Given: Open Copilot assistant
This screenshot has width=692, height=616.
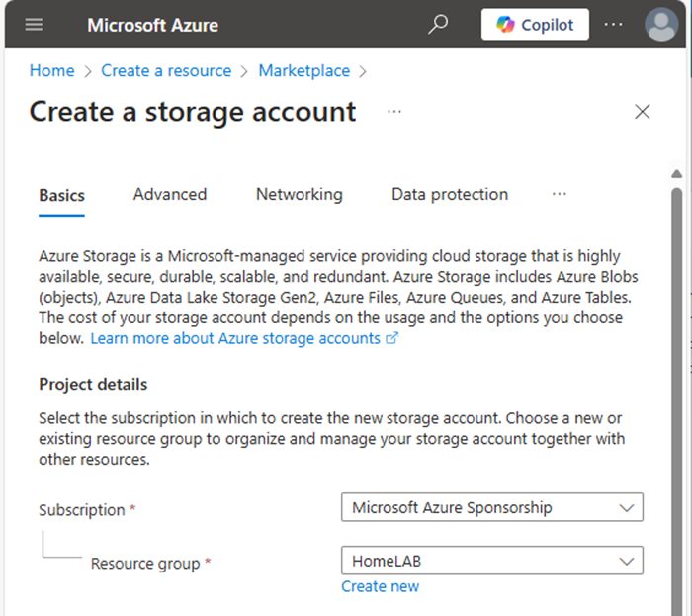Looking at the screenshot, I should 535,25.
